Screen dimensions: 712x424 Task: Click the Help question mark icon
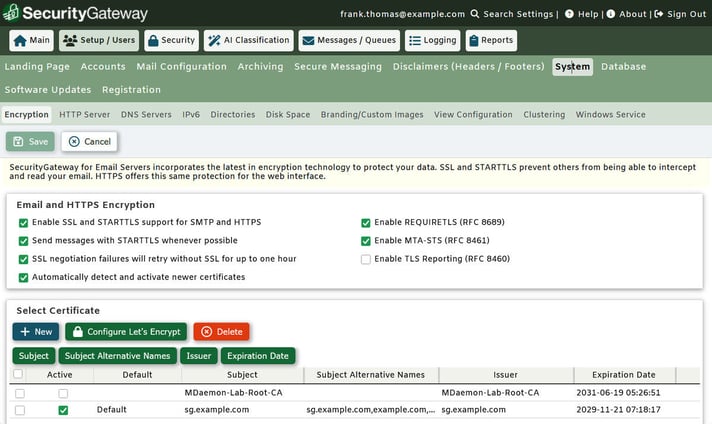569,14
